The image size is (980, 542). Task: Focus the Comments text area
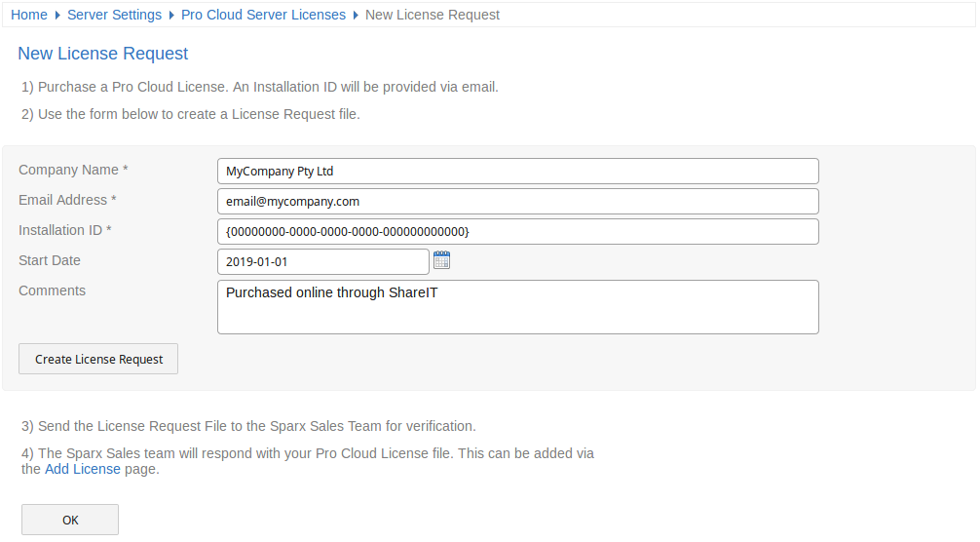click(517, 307)
